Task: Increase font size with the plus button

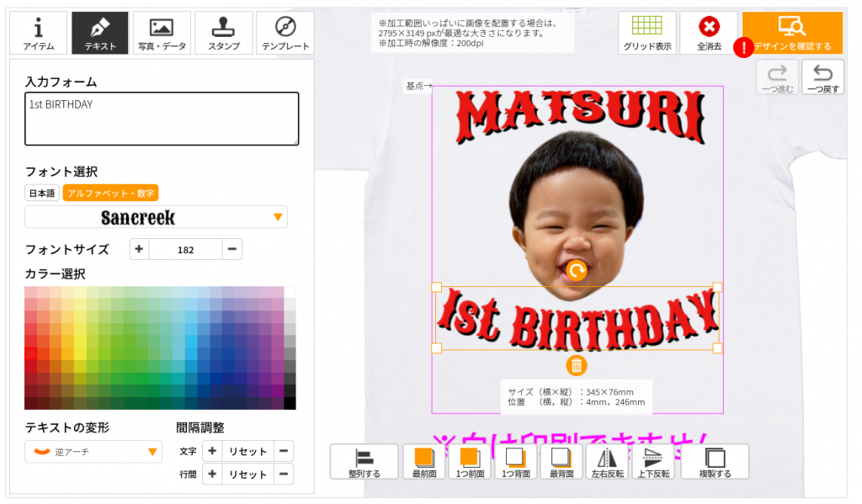Action: (139, 249)
